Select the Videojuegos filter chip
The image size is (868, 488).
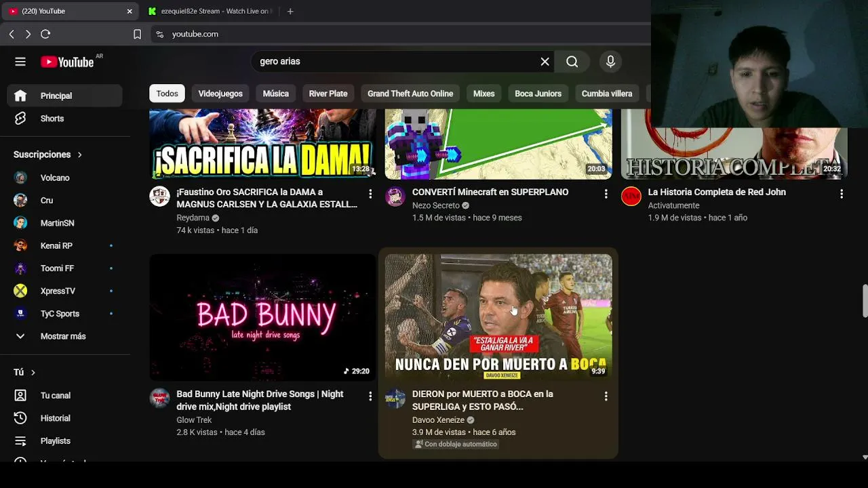point(220,94)
